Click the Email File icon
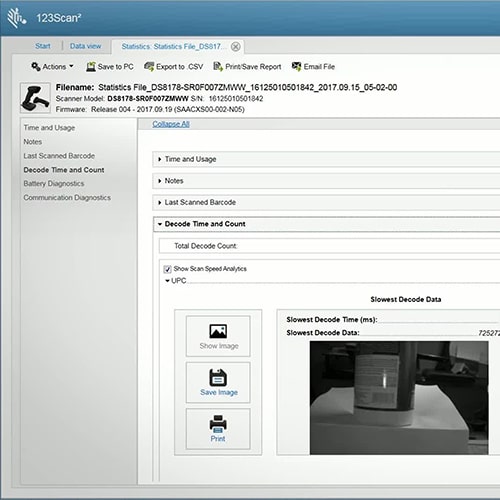500x500 pixels. tap(296, 67)
